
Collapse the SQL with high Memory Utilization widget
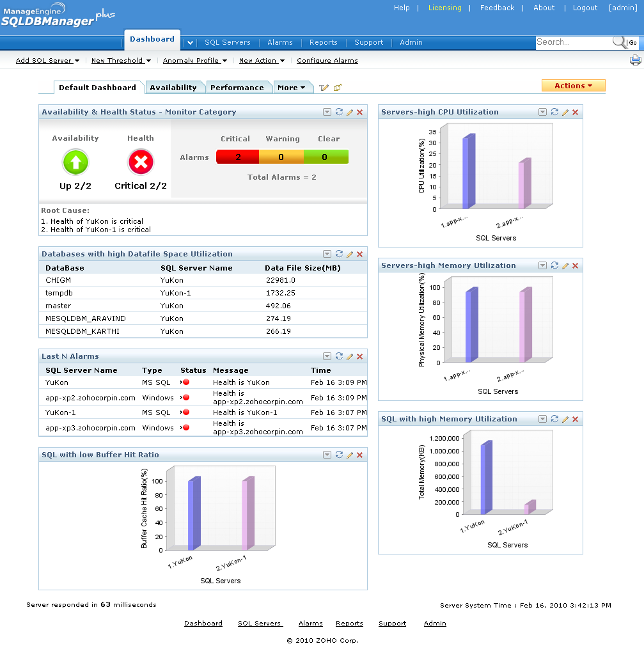[542, 419]
